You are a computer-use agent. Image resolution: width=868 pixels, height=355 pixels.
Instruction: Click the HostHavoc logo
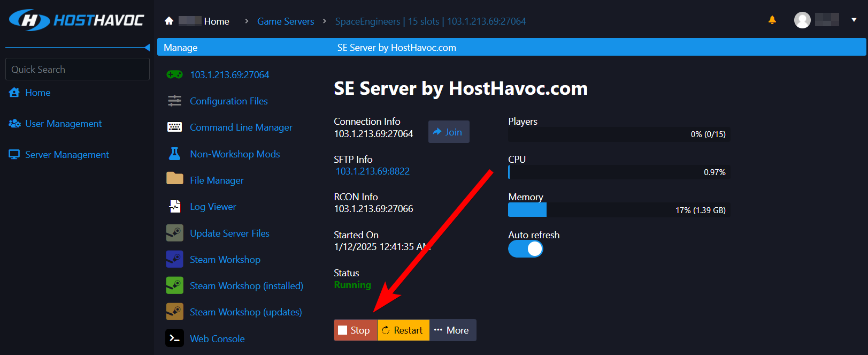(x=76, y=20)
